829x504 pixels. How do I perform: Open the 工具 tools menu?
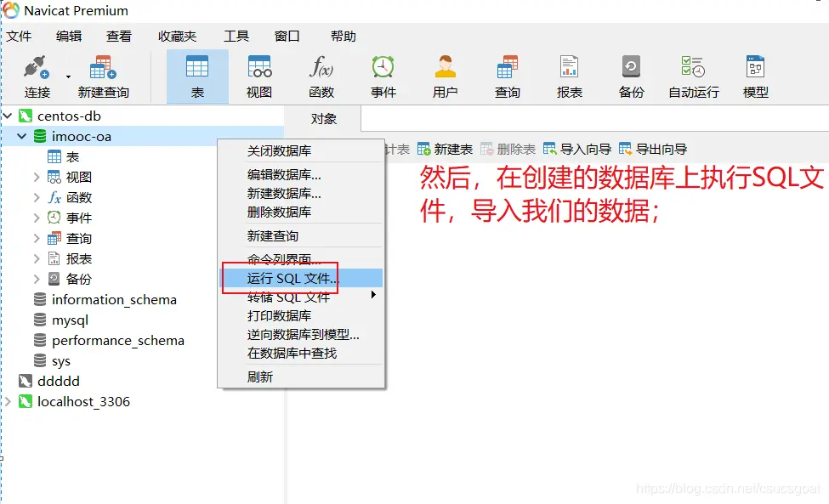[x=236, y=36]
